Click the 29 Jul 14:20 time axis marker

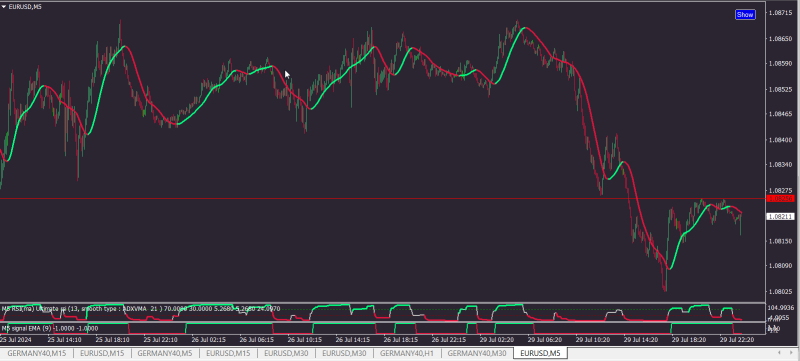tap(641, 339)
